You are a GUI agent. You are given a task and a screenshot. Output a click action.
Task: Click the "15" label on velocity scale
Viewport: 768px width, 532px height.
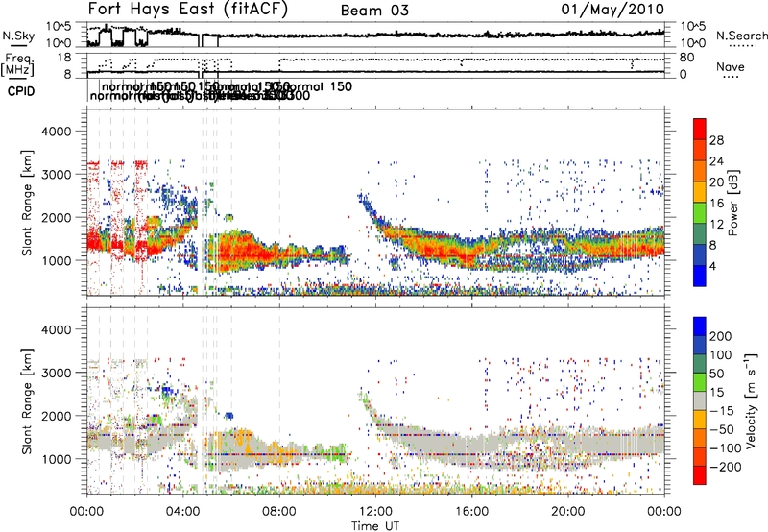pos(716,393)
